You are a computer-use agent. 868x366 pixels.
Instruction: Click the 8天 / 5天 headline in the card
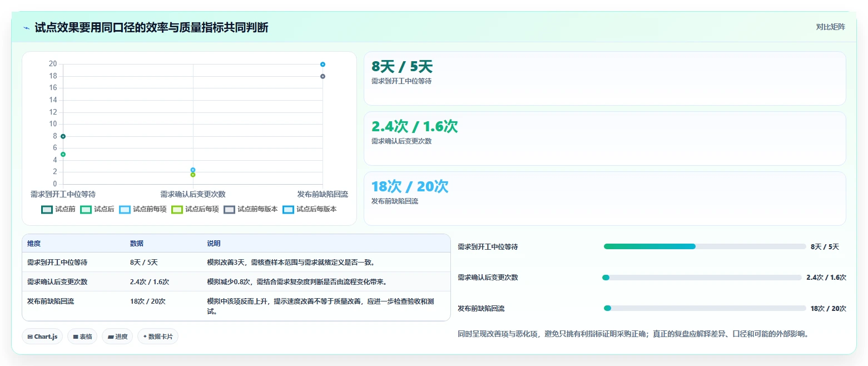pyautogui.click(x=402, y=67)
